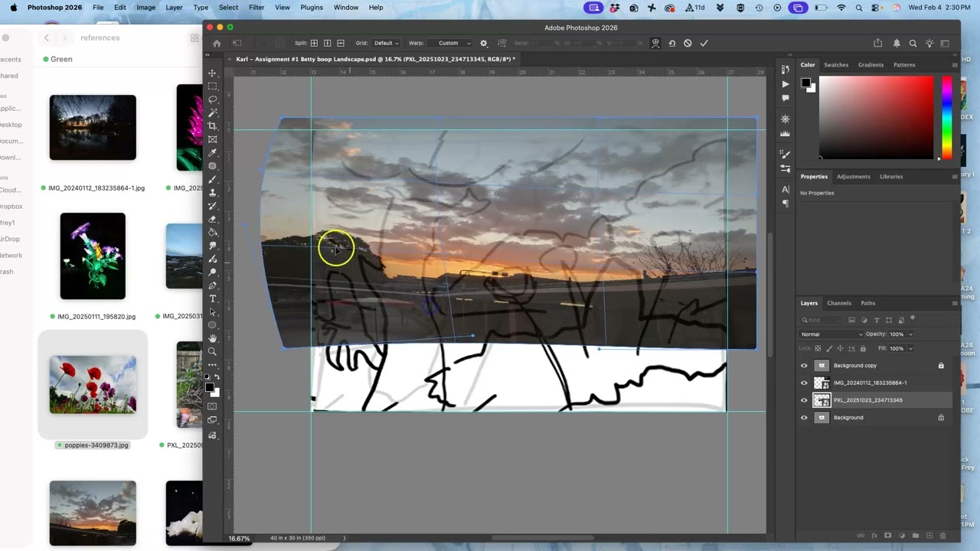Hide the PXL_20251023_234713345 layer
The width and height of the screenshot is (980, 551).
(x=804, y=400)
